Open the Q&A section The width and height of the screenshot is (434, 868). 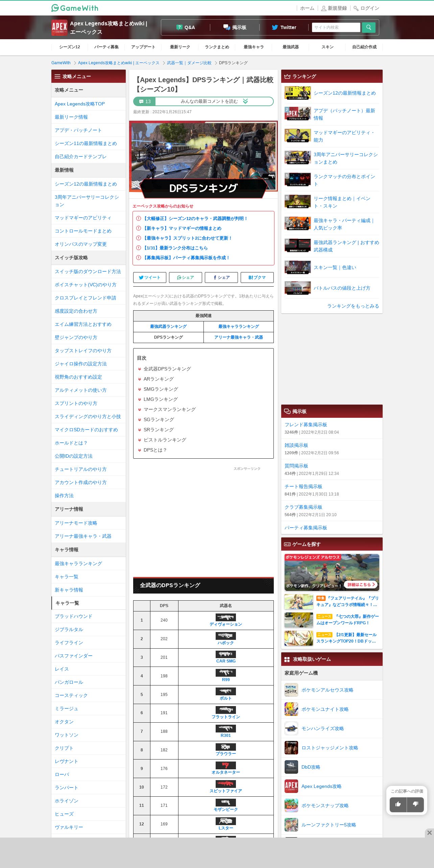(186, 27)
